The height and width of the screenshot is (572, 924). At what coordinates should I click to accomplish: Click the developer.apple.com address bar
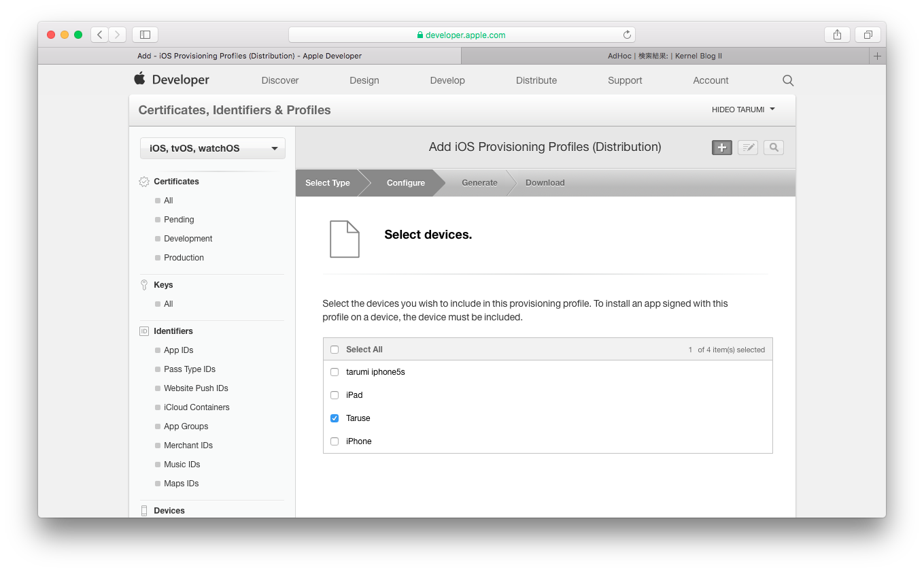462,35
